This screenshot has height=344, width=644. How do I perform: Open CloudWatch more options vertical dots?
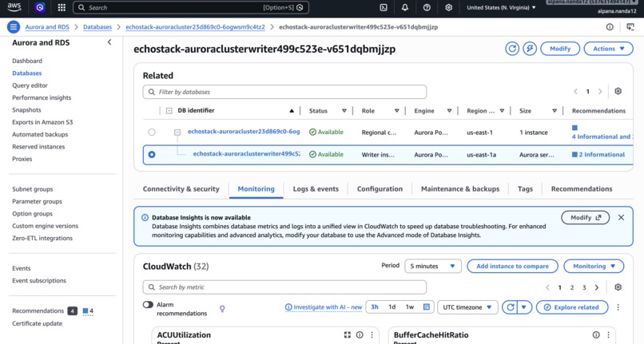(618, 307)
